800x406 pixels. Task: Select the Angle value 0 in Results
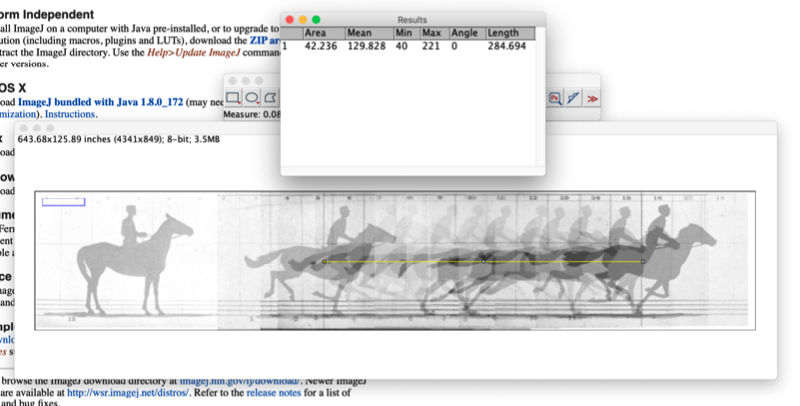tap(454, 46)
